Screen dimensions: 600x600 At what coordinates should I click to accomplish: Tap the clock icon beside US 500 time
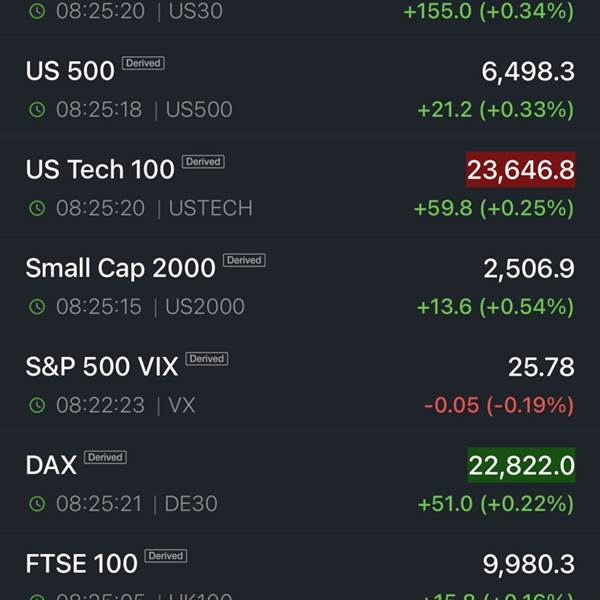point(37,110)
